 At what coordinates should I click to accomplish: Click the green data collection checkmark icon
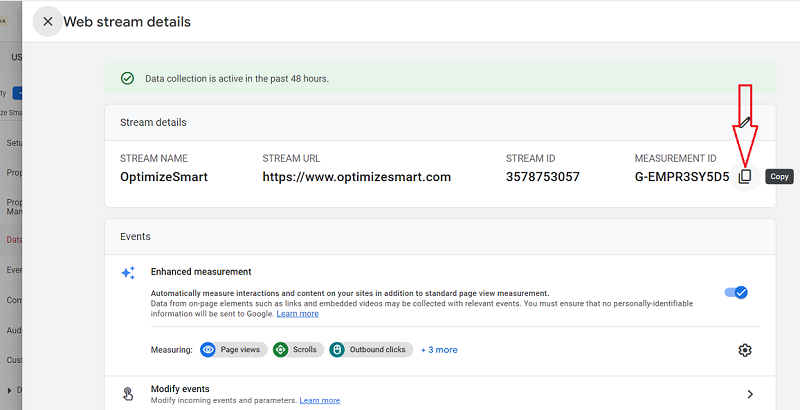pyautogui.click(x=127, y=78)
